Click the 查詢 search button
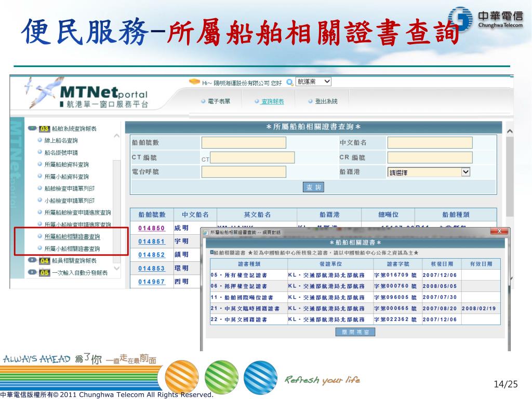The height and width of the screenshot is (399, 532). pyautogui.click(x=313, y=187)
